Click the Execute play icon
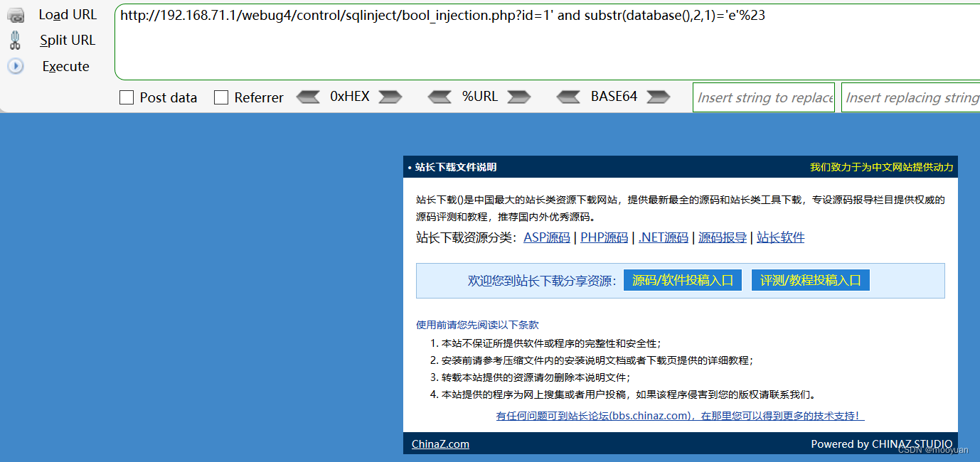 tap(16, 66)
